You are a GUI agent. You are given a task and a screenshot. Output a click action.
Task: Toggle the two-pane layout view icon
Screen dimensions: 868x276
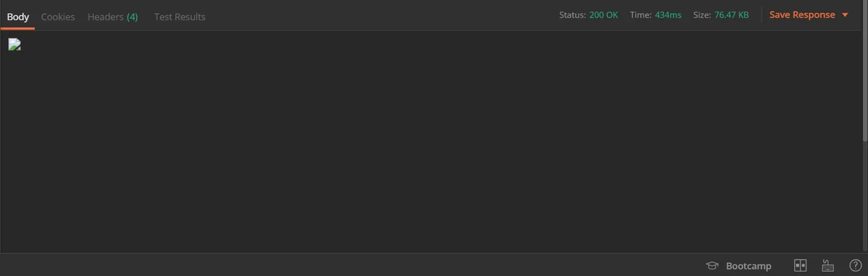(800, 266)
